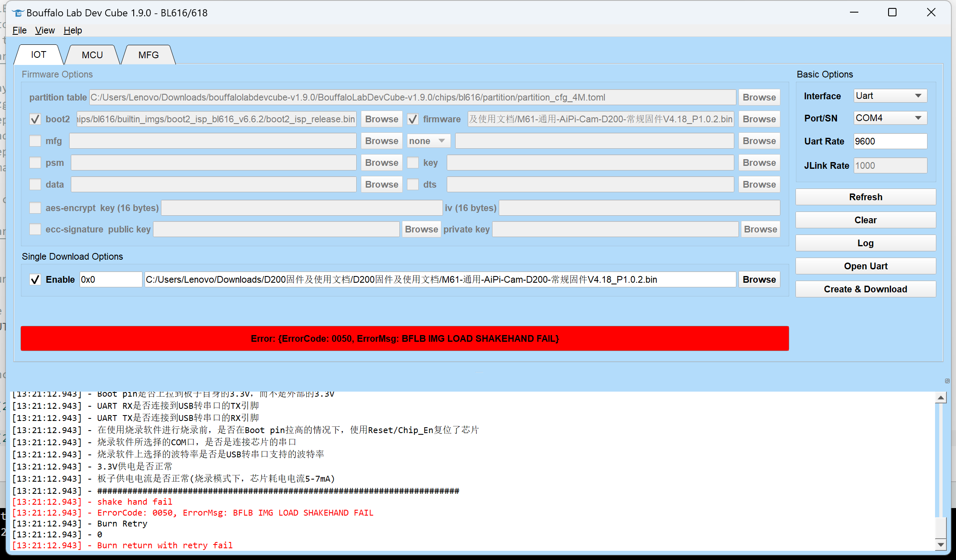Click Create & Download button

[865, 289]
